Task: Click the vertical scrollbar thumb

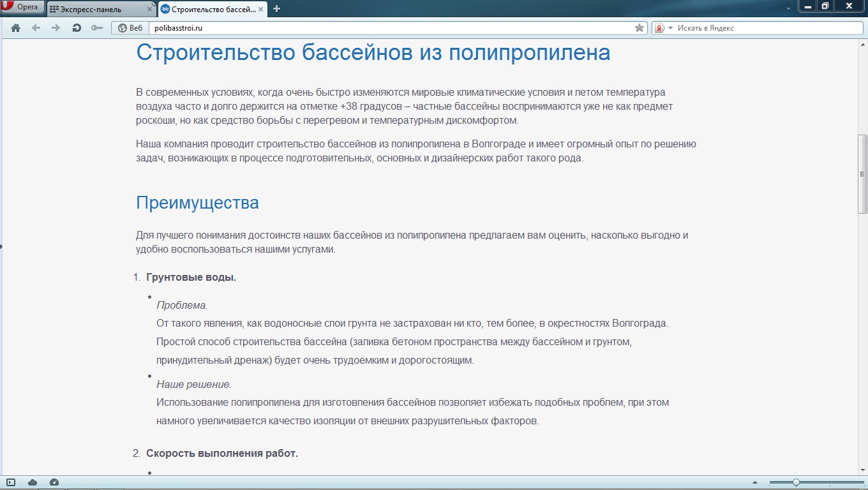Action: coord(862,174)
